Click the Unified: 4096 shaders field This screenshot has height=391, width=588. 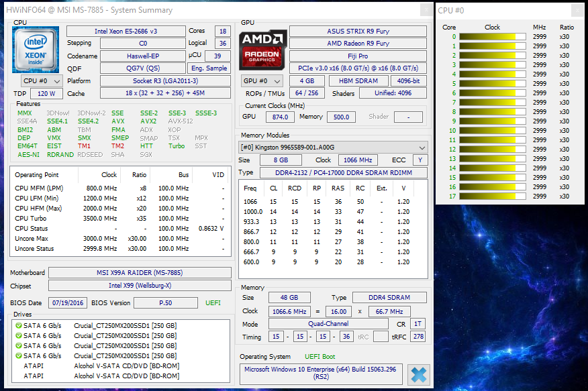[x=393, y=93]
